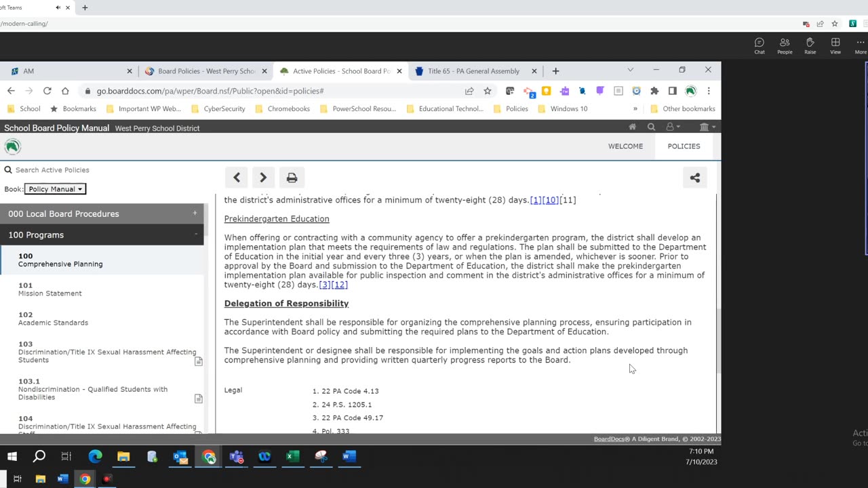The image size is (868, 488).
Task: Click the Chrome address bar URL
Action: (210, 91)
